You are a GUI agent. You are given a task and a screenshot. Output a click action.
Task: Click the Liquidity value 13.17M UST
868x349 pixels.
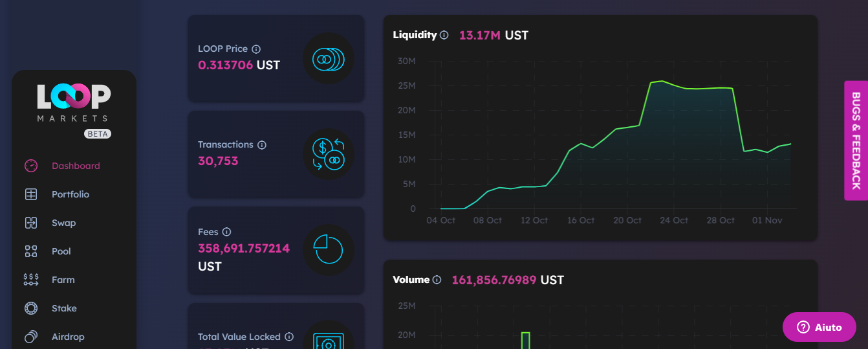(x=494, y=35)
